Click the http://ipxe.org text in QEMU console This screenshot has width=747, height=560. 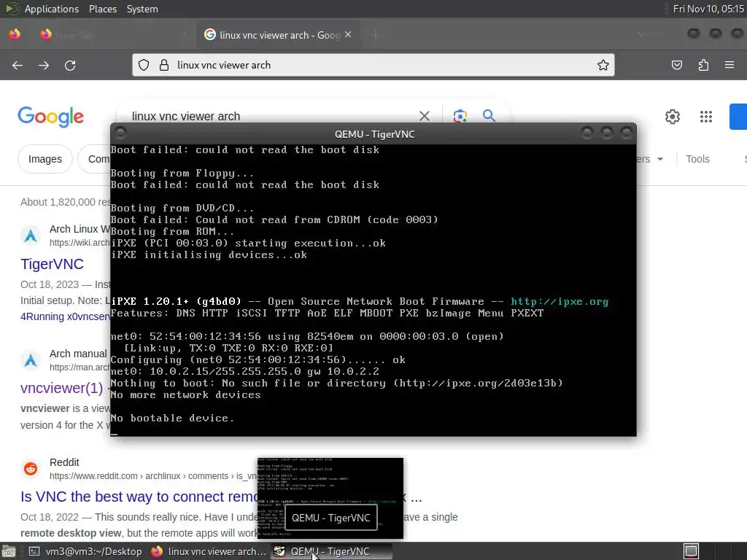(560, 301)
